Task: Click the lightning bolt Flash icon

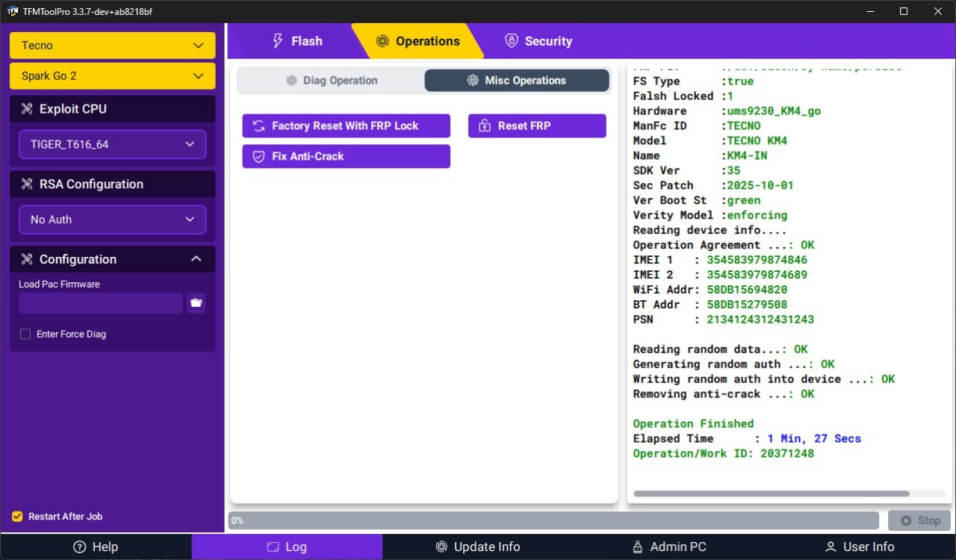Action: (278, 41)
